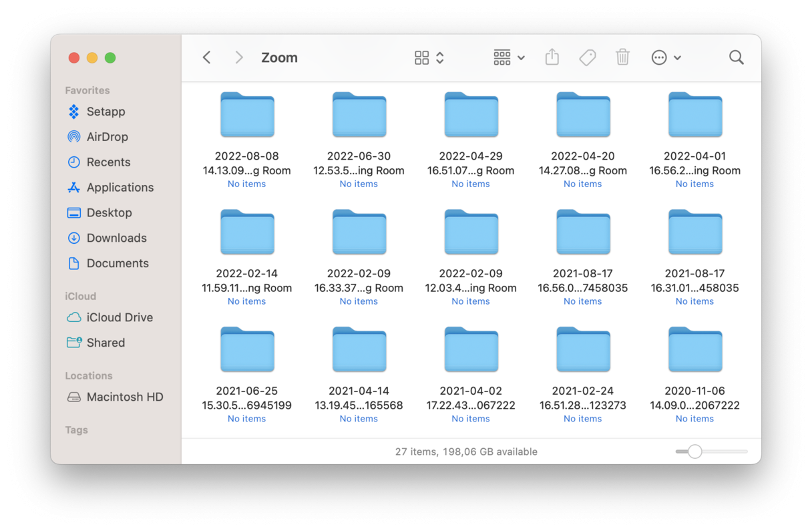Select folder icon 2022-02-09 12.03.4
This screenshot has height=531, width=812.
[x=471, y=232]
